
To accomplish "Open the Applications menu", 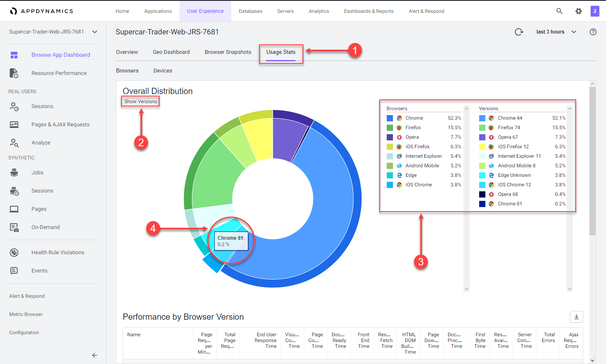I will coord(158,11).
